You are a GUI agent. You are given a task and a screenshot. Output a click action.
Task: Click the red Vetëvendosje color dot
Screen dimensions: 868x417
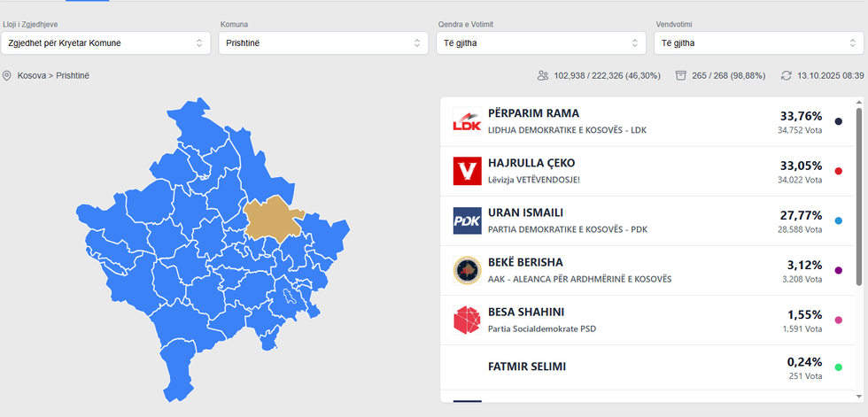pos(838,171)
